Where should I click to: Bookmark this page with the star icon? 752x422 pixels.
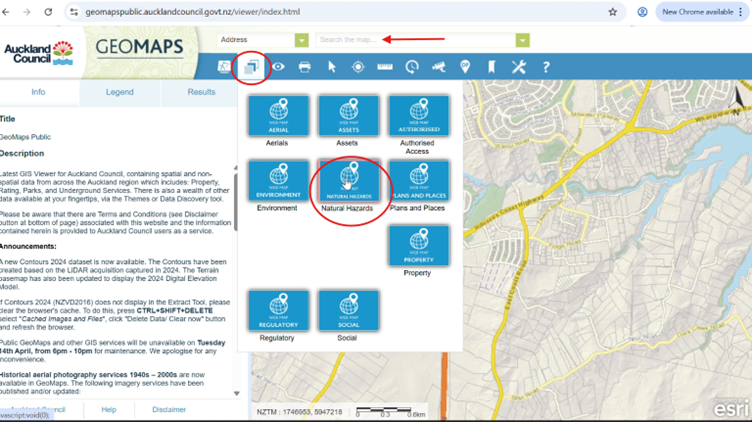[612, 12]
